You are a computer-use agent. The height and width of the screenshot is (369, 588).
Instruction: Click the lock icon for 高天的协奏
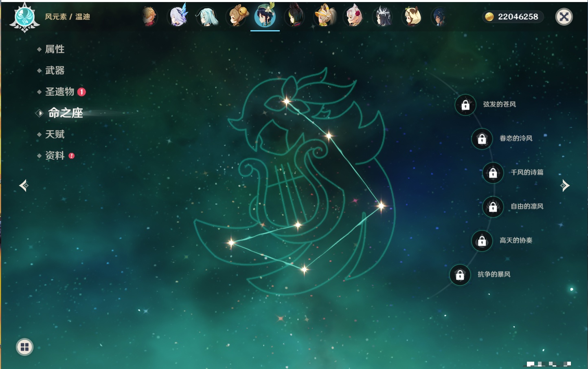482,241
